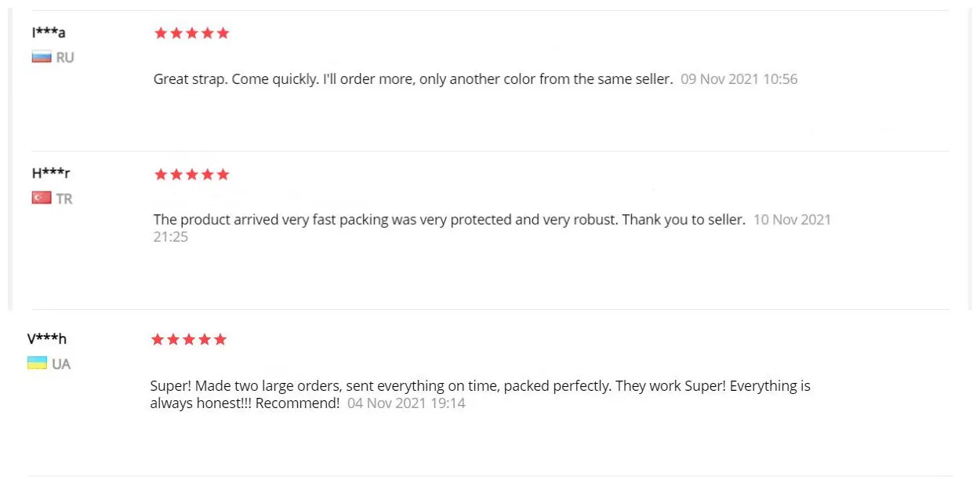
Task: Click the Turkish flag icon
Action: pyautogui.click(x=42, y=199)
